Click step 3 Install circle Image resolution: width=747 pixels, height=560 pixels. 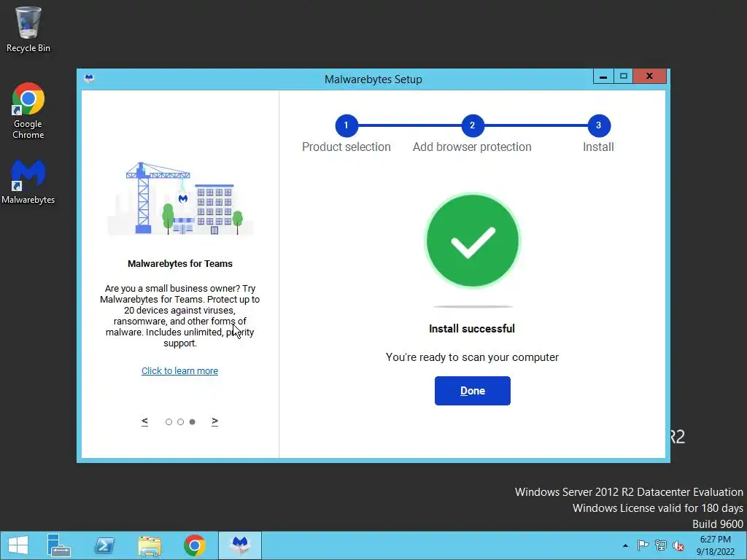click(598, 125)
